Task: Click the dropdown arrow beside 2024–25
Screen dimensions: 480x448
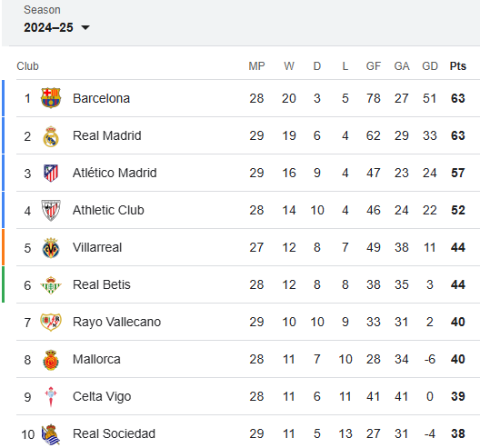Action: coord(85,28)
